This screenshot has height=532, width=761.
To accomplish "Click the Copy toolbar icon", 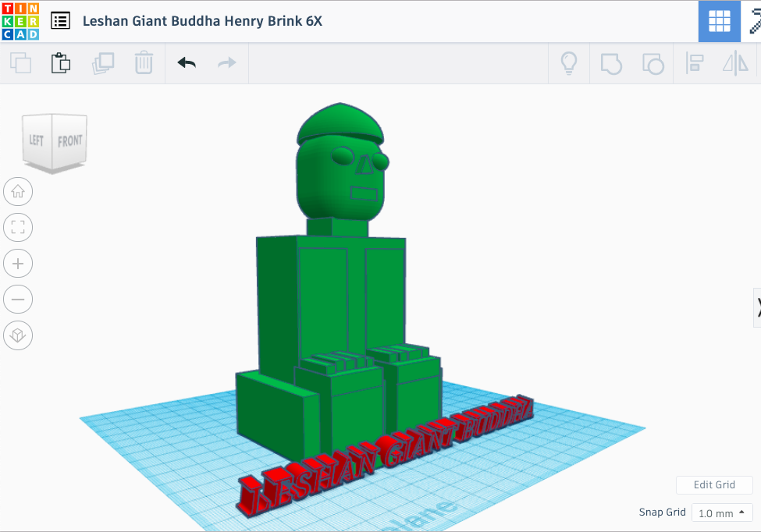I will (20, 63).
